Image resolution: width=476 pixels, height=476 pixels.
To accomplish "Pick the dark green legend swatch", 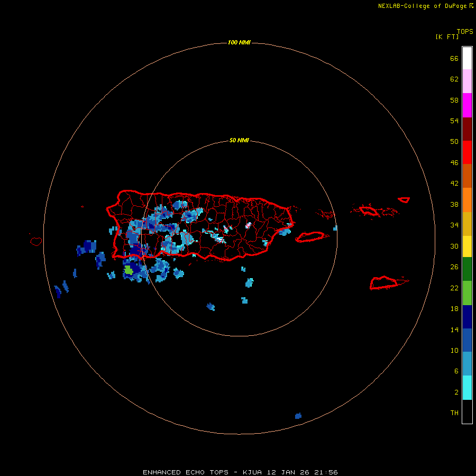I will (x=467, y=269).
